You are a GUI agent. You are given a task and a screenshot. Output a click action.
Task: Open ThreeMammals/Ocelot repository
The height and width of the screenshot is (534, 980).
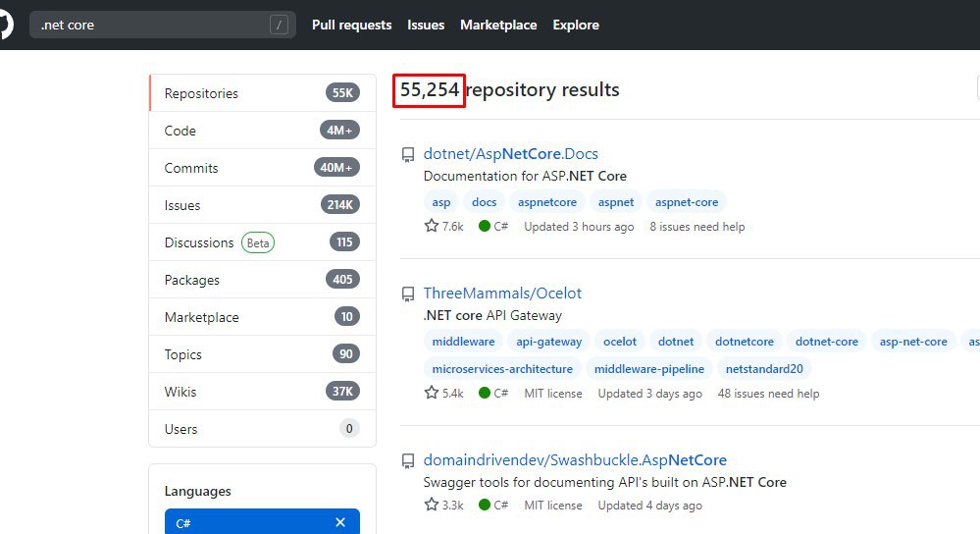point(502,294)
